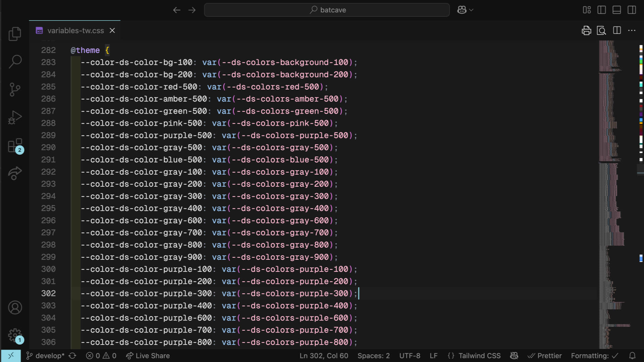
Task: Change language mode via Tailwind CSS
Action: point(474,356)
